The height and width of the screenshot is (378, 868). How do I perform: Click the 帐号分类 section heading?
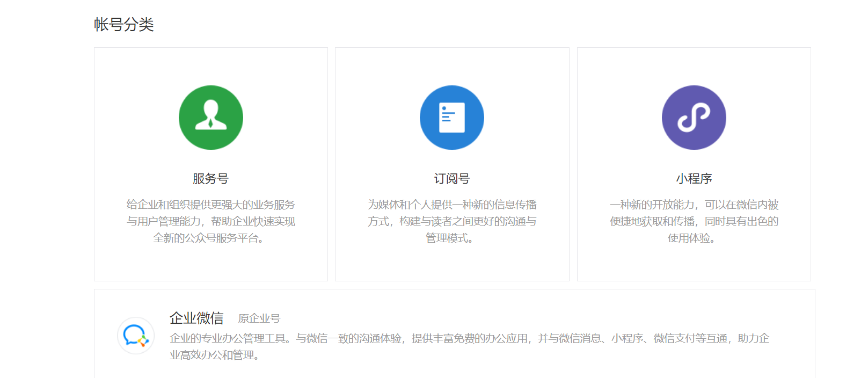(x=124, y=25)
